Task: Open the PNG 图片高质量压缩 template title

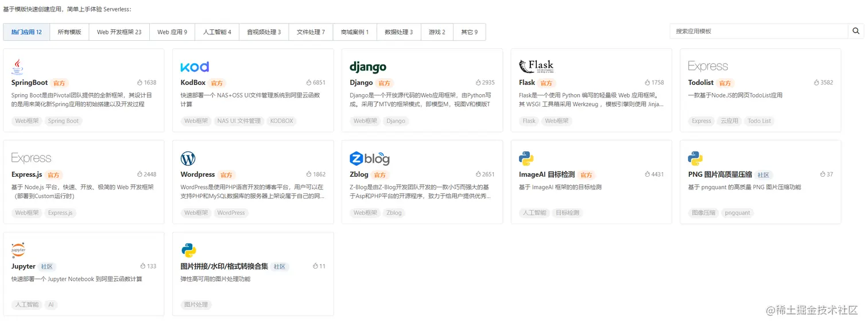Action: pos(720,174)
